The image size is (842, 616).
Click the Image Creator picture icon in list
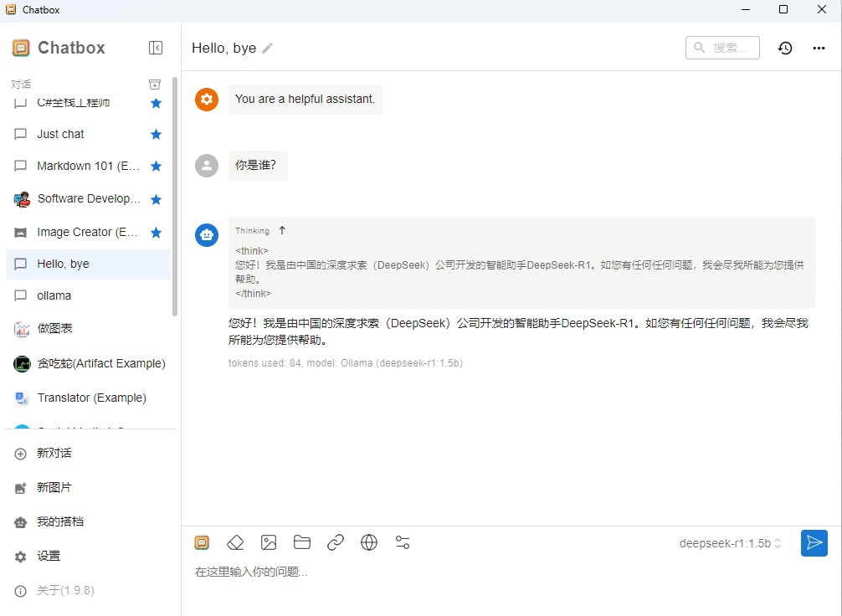click(x=20, y=233)
